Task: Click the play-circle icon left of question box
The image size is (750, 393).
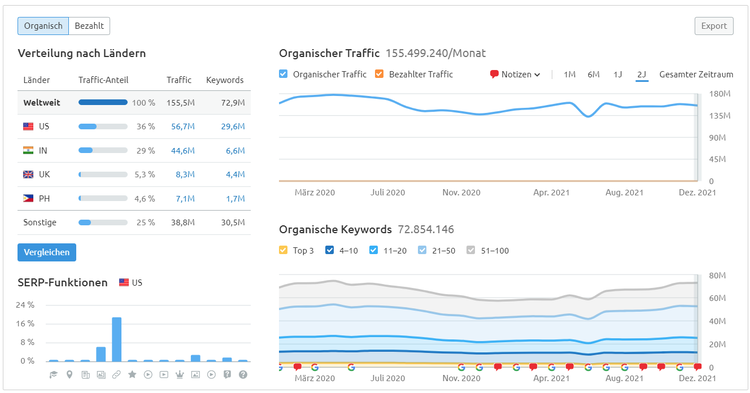Action: [211, 375]
